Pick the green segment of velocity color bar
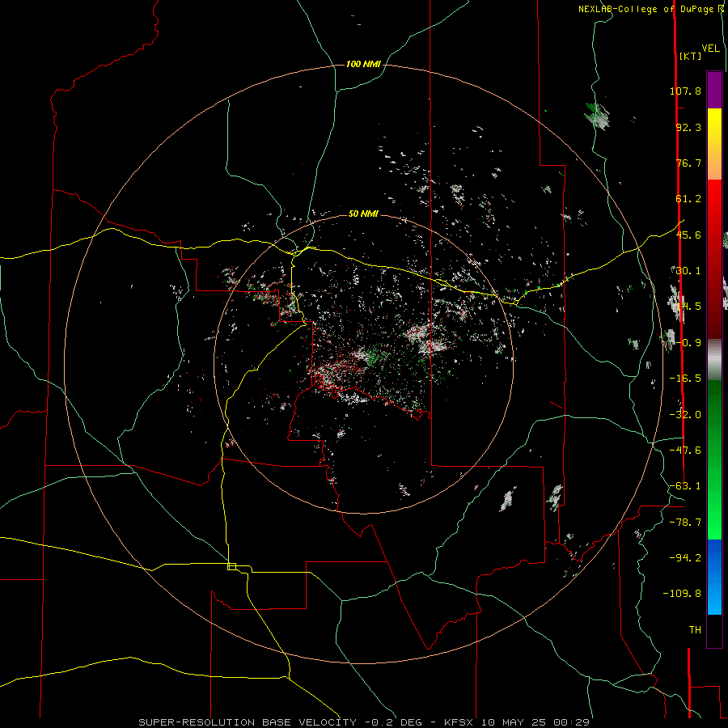728x728 pixels. pyautogui.click(x=714, y=459)
